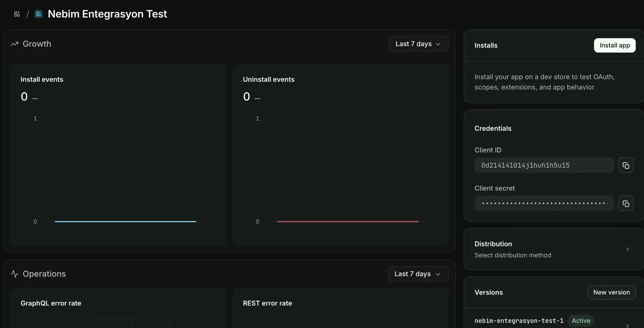
Task: Click the Operations activity pulse icon
Action: pyautogui.click(x=14, y=274)
